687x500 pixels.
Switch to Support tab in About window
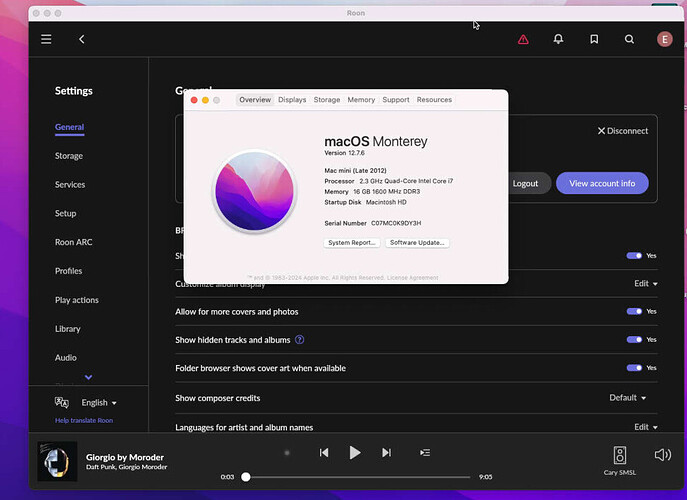pos(396,100)
